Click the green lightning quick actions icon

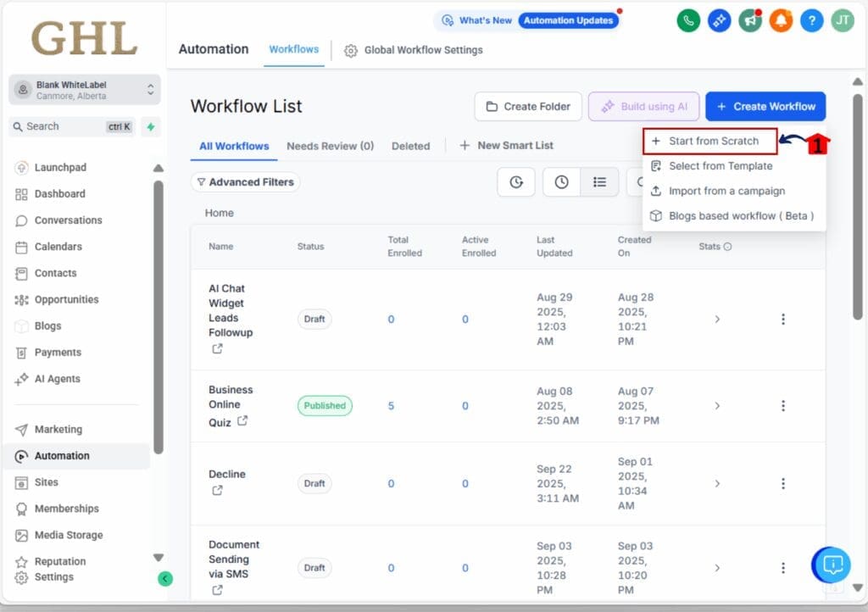point(150,126)
